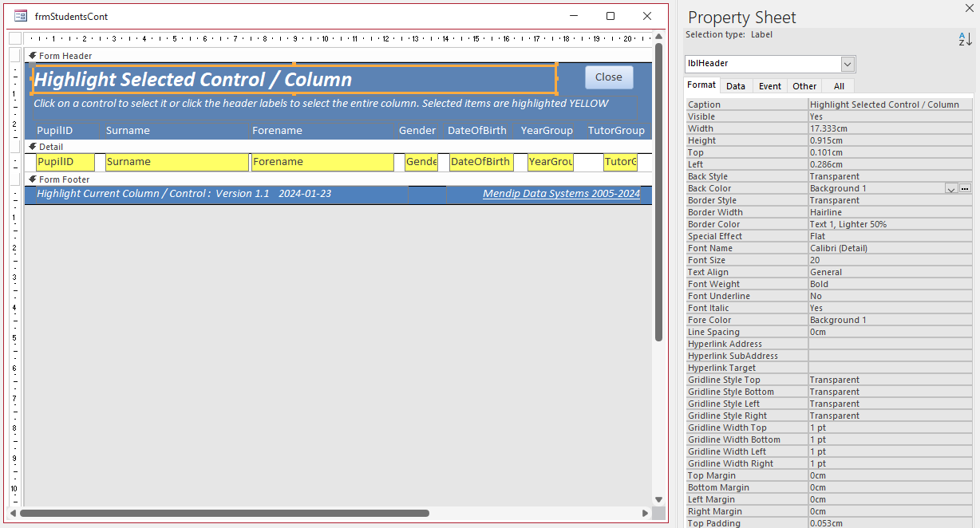Select the yellow YearGroup textbox in Detail

[x=550, y=162]
